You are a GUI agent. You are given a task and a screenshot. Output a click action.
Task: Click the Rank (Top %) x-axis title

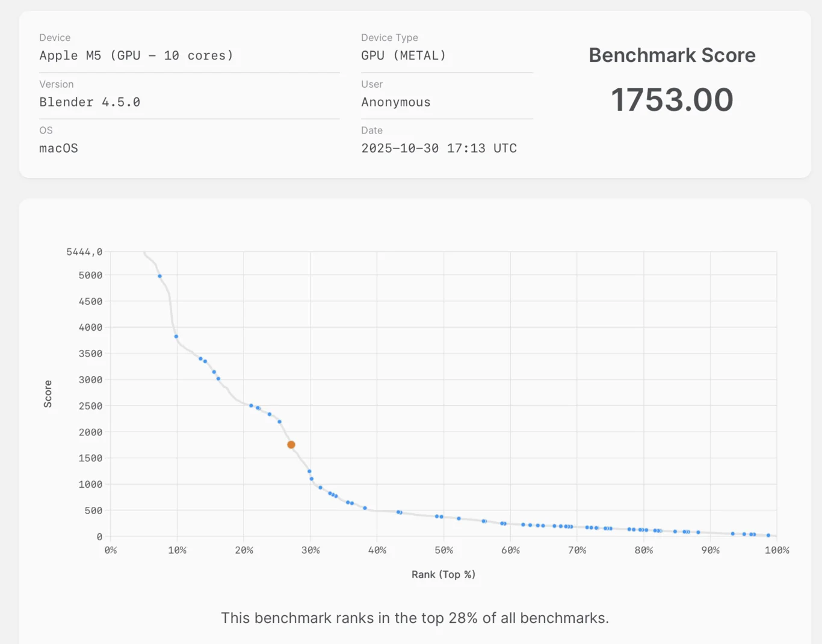coord(443,575)
